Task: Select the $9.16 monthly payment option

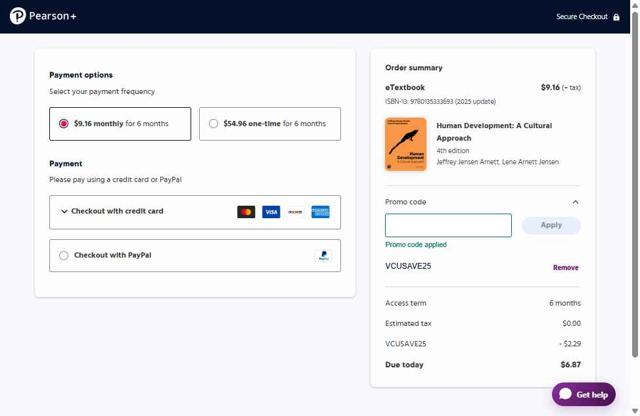Action: coord(120,124)
